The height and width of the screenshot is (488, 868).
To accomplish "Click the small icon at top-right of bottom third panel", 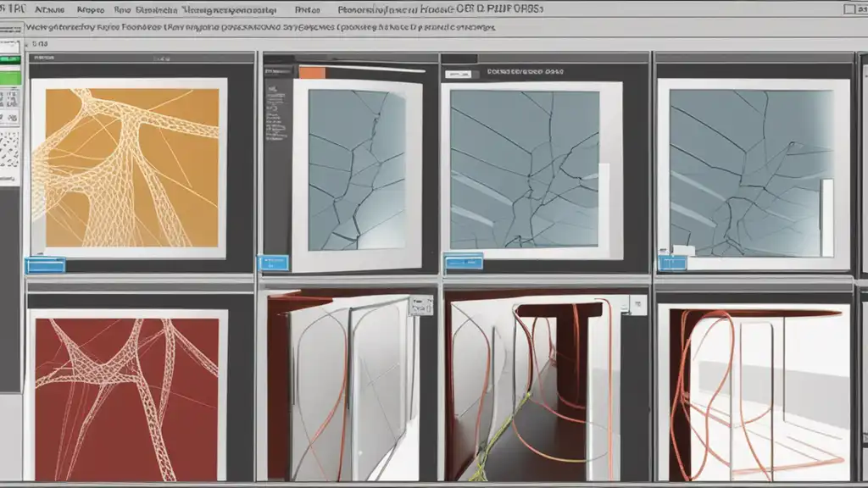I will pyautogui.click(x=637, y=303).
